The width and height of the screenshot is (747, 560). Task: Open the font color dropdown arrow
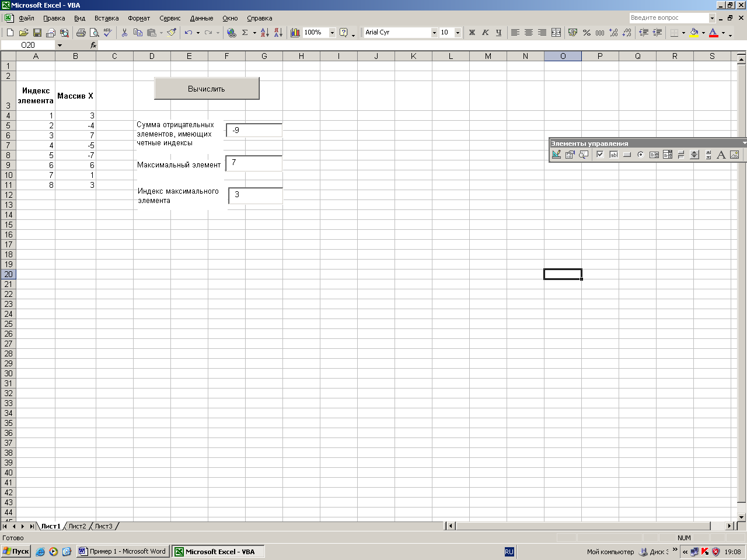(723, 33)
